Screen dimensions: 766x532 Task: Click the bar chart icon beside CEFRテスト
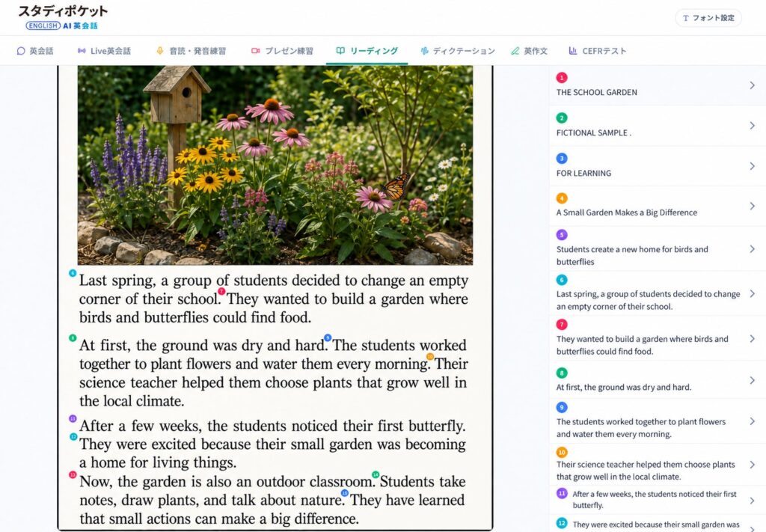click(x=572, y=50)
